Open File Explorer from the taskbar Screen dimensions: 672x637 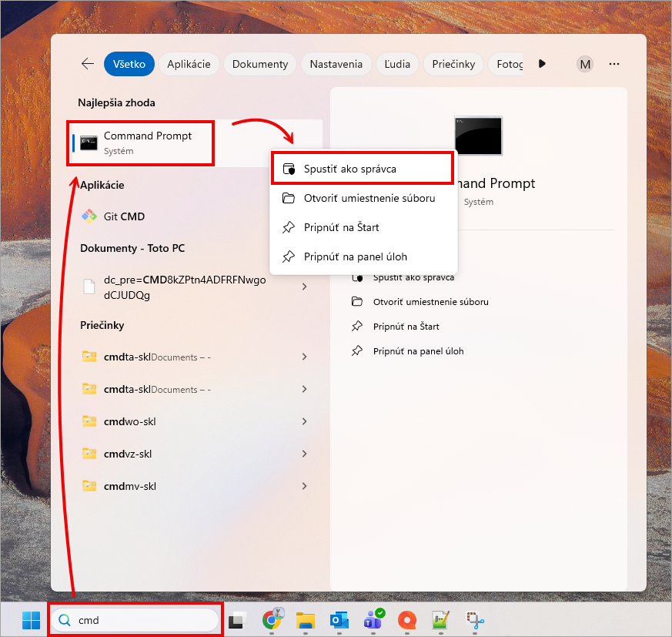tap(306, 620)
